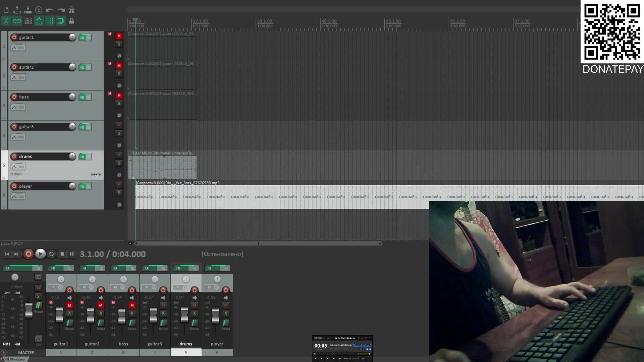Image resolution: width=644 pixels, height=362 pixels.
Task: Toggle record monitoring on drums mixer strip
Action: [x=195, y=298]
